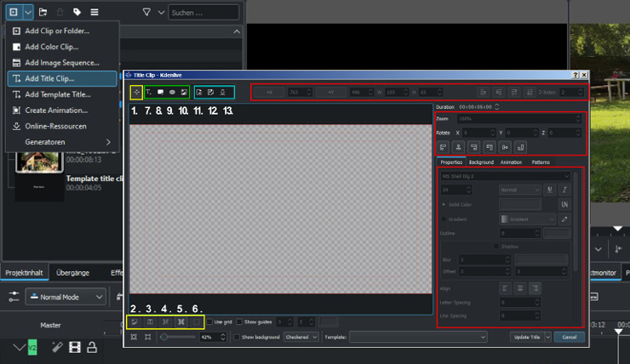Click the hamburger menu icon in project bin
The image size is (630, 364).
point(94,12)
